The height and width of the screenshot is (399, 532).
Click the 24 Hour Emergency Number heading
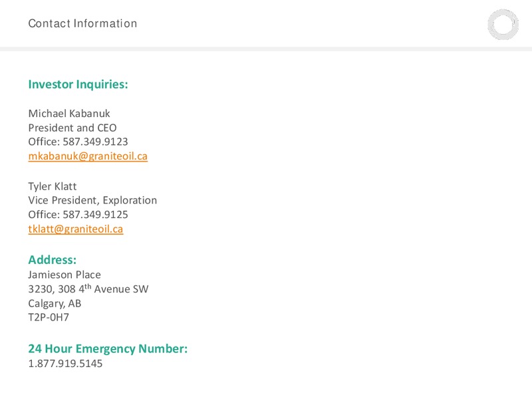coord(108,348)
